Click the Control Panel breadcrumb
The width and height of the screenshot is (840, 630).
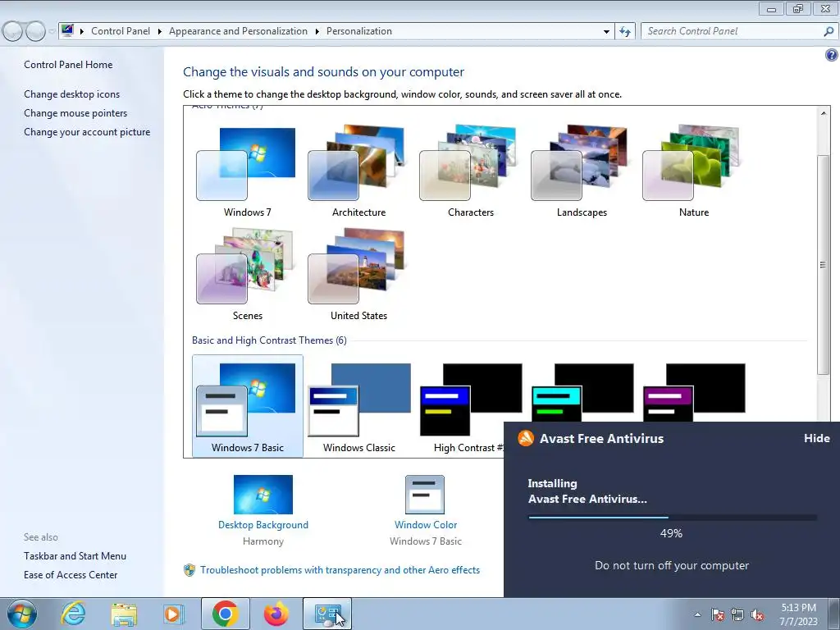121,31
